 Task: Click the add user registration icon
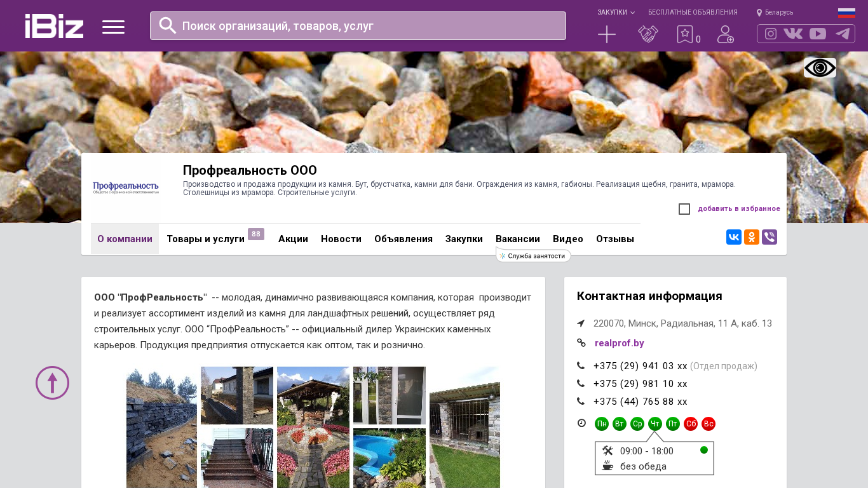pyautogui.click(x=726, y=34)
